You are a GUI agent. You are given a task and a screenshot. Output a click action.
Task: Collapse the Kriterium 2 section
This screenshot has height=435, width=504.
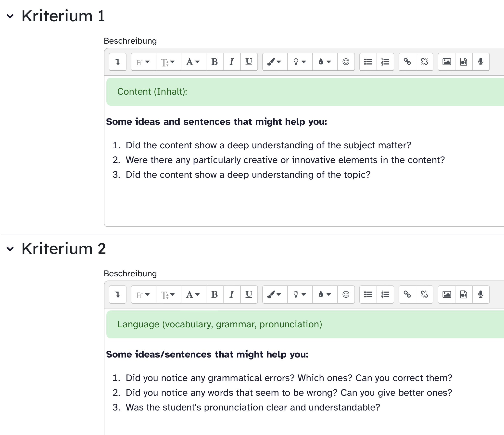10,249
